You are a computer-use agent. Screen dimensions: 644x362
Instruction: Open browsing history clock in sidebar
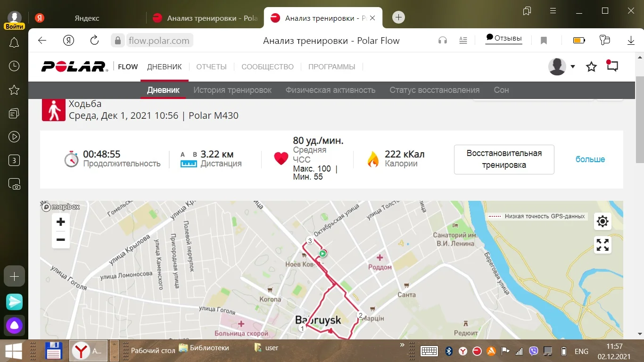(x=14, y=66)
